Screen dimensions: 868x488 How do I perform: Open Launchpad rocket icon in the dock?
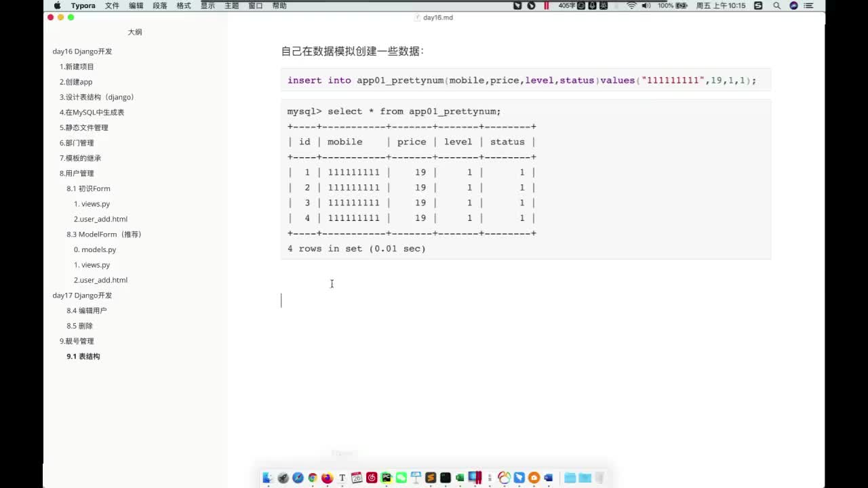[x=283, y=478]
